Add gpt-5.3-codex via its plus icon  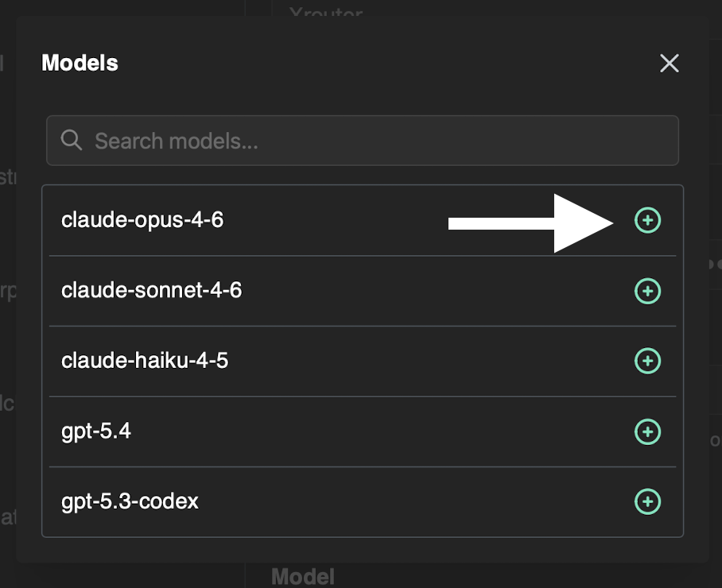pos(647,501)
